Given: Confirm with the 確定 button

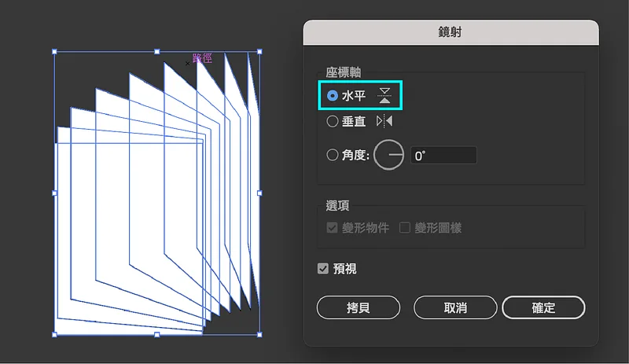Looking at the screenshot, I should (543, 307).
